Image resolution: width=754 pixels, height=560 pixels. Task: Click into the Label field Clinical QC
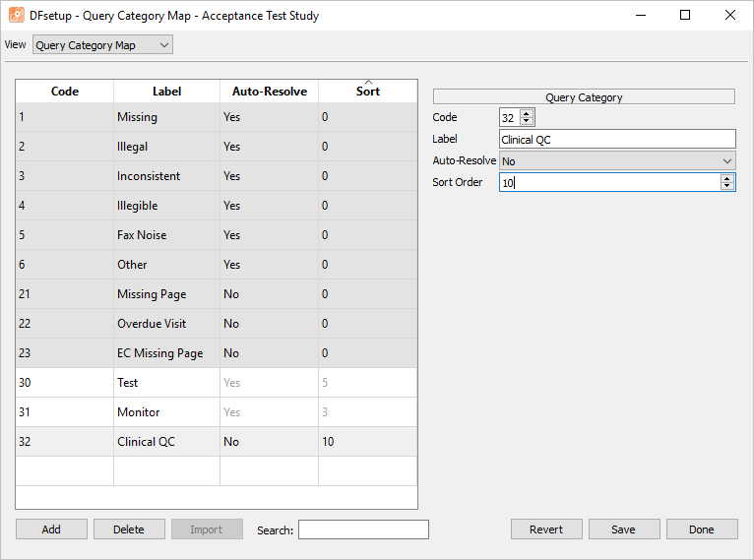click(617, 140)
